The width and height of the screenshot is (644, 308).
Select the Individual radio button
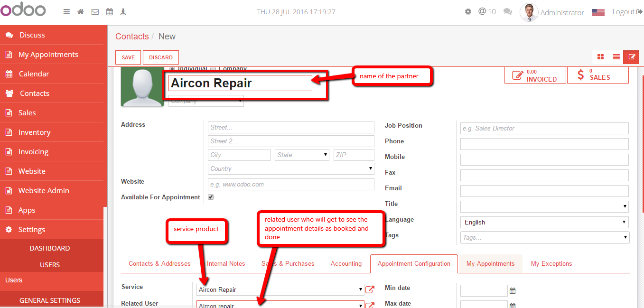click(172, 69)
